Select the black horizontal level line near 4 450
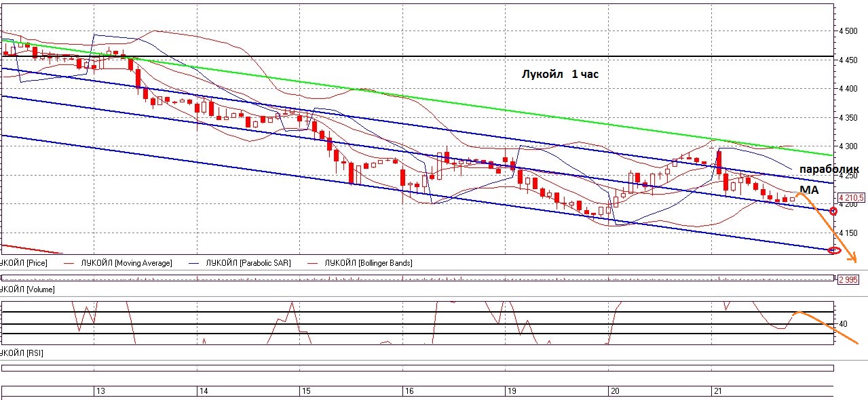The height and width of the screenshot is (400, 868). pos(417,56)
